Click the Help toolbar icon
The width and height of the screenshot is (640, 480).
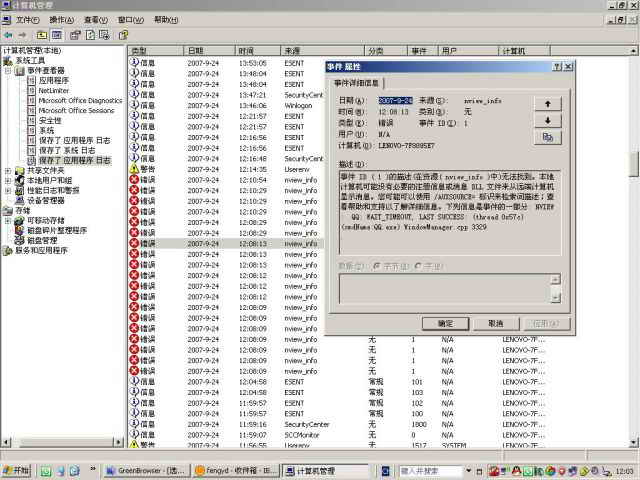click(x=123, y=36)
